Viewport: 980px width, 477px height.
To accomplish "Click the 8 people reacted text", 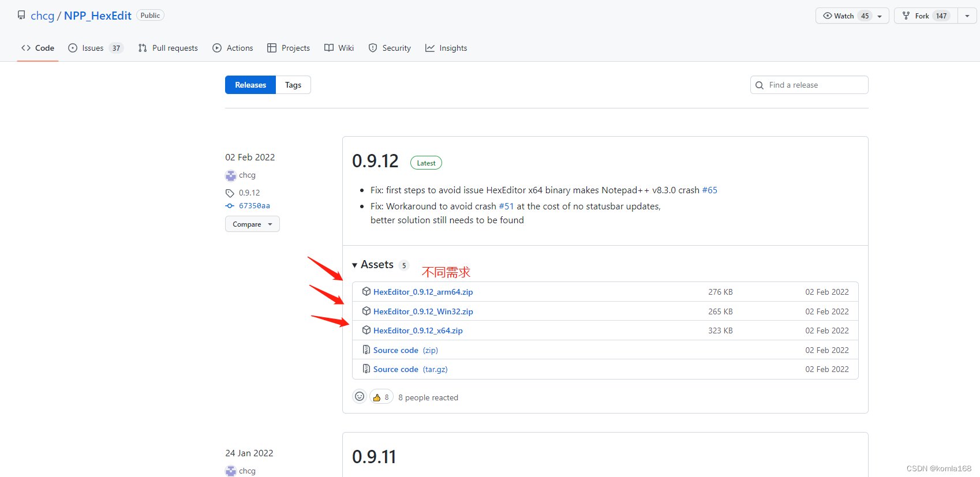I will point(428,398).
